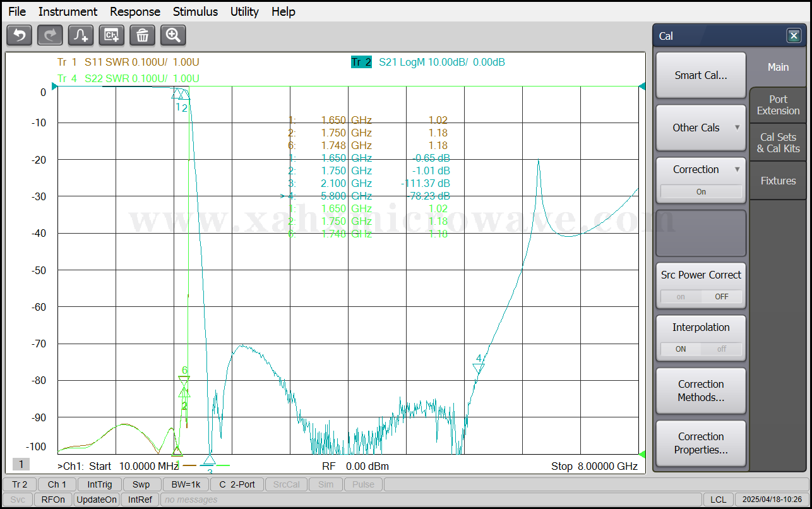Open the Instrument menu
This screenshot has height=509, width=812.
coord(68,11)
